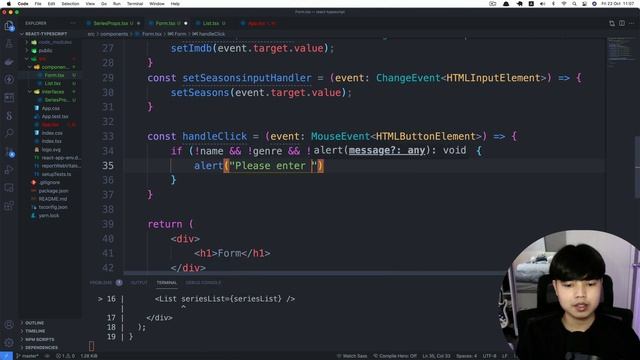
Task: Open the Remote Explorer monitor icon
Action: 9,187
